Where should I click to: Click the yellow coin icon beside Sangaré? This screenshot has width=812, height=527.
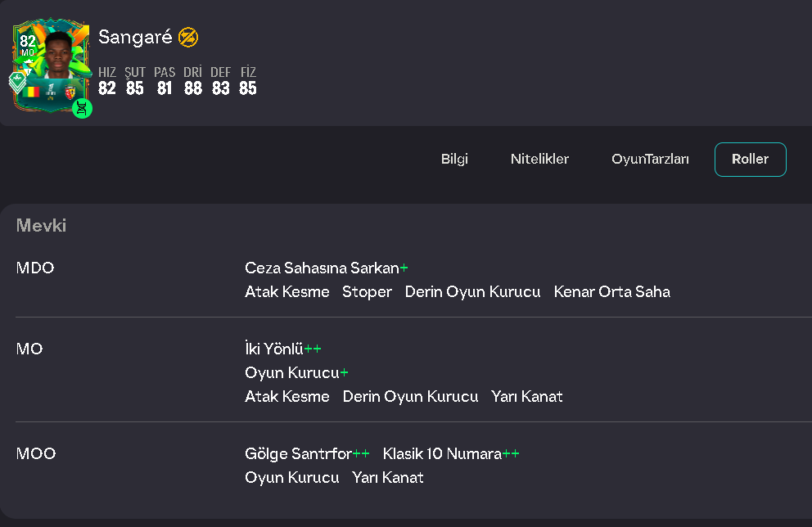pos(188,38)
